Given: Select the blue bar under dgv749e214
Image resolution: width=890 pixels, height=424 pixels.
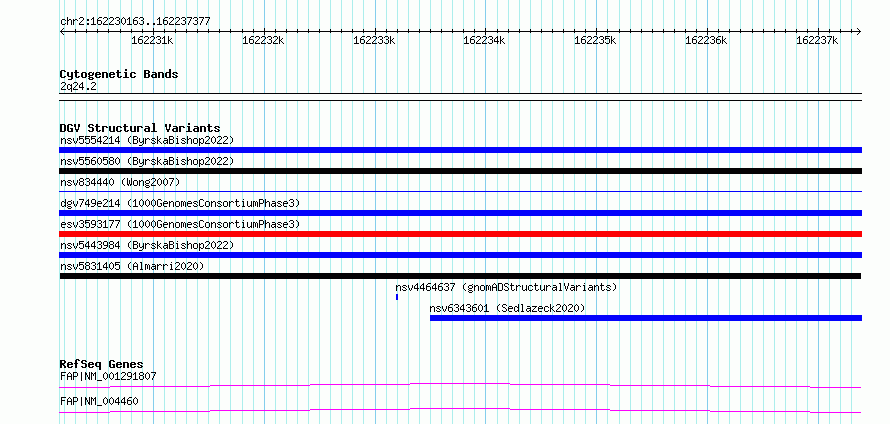Looking at the screenshot, I should 460,213.
